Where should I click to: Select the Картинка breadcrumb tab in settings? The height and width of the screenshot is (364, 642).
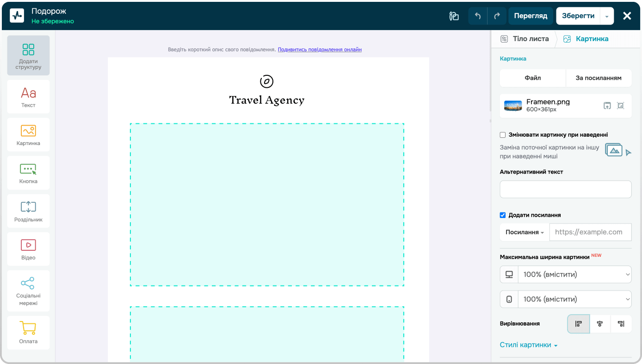586,39
